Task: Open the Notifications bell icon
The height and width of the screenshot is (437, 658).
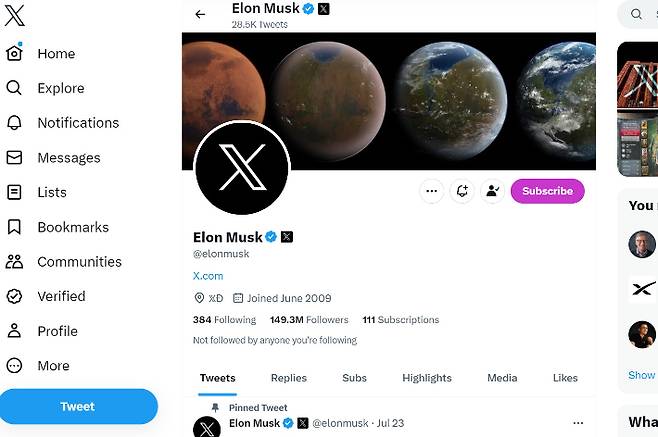Action: coord(14,123)
